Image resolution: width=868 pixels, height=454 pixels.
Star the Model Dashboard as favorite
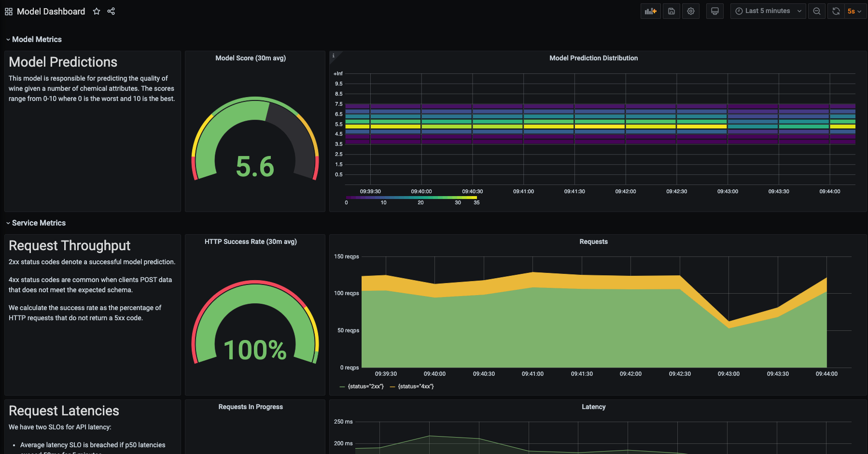(97, 11)
